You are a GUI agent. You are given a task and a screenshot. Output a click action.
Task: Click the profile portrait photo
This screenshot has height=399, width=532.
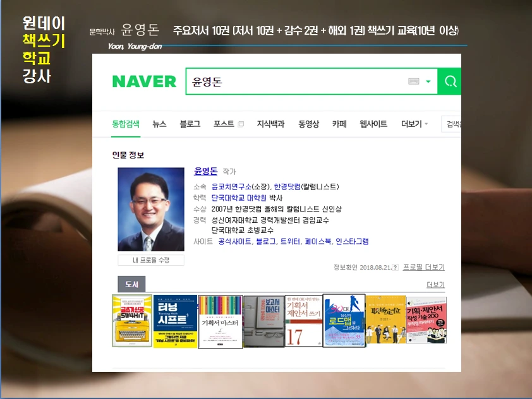tap(151, 209)
